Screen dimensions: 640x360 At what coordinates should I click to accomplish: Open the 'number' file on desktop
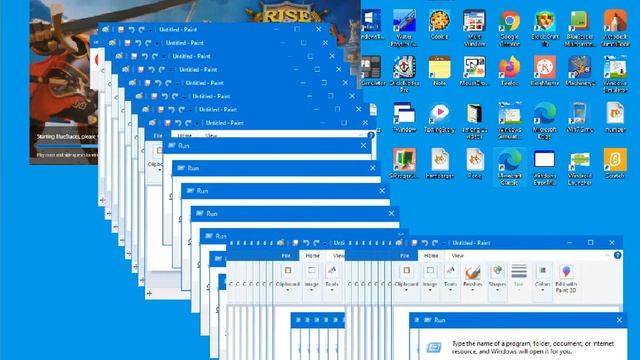(x=615, y=117)
